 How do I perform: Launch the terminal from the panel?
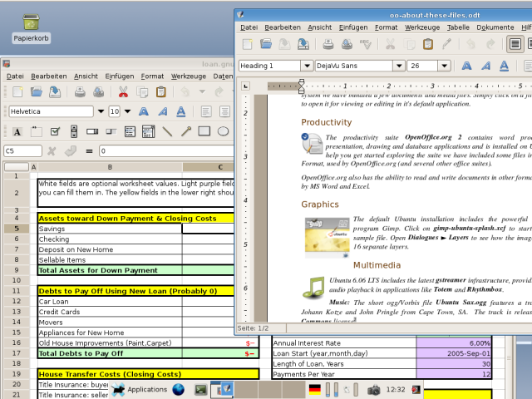pyautogui.click(x=200, y=390)
